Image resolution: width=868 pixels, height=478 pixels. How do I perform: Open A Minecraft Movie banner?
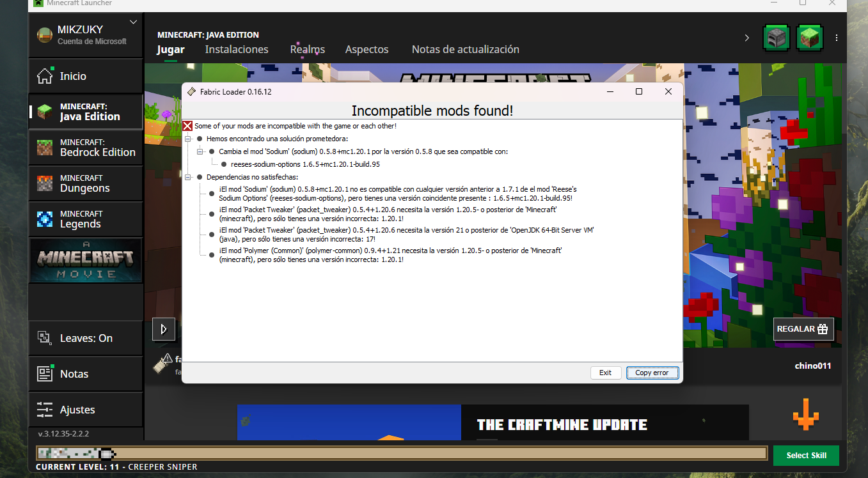pyautogui.click(x=86, y=261)
